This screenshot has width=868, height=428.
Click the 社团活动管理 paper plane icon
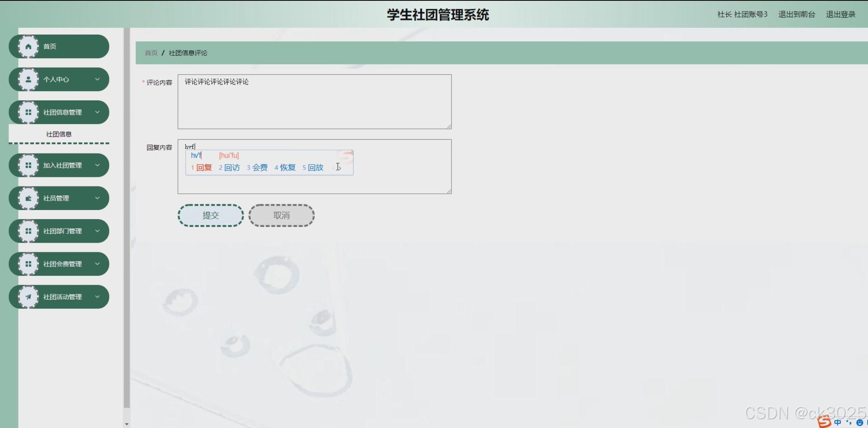pos(28,297)
